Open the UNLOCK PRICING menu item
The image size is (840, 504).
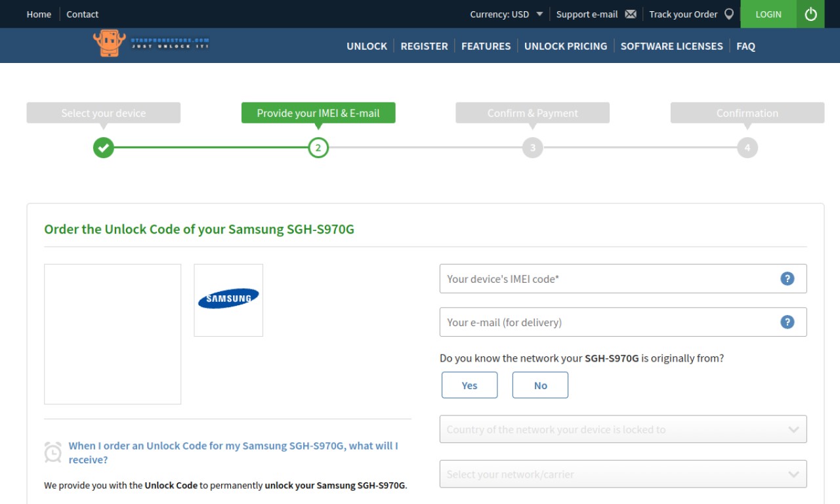point(566,46)
